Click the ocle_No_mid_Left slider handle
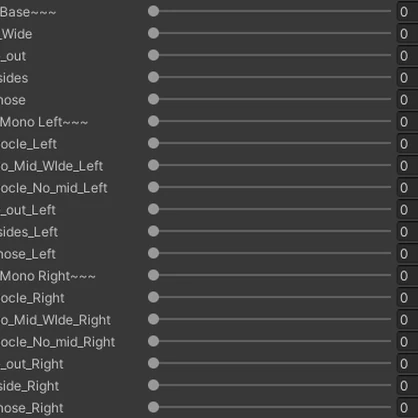The width and height of the screenshot is (418, 418). (153, 187)
